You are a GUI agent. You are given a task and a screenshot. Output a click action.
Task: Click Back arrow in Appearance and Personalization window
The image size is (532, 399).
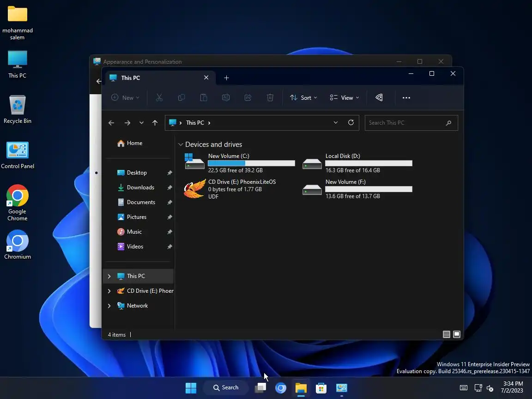[98, 81]
